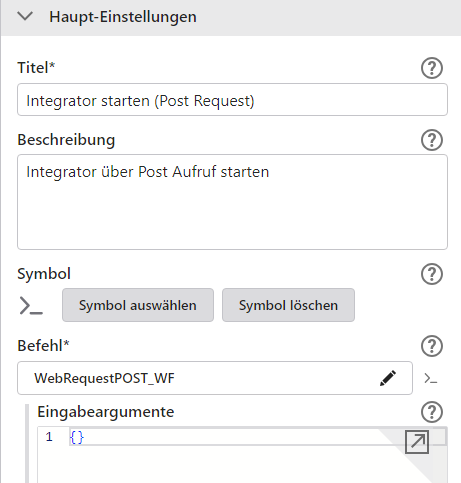This screenshot has width=461, height=483.
Task: Open help for Eingabeargumente
Action: [432, 412]
